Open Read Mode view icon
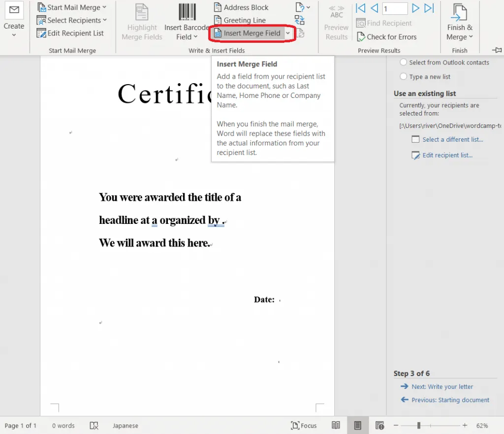Image resolution: width=504 pixels, height=434 pixels. click(336, 425)
